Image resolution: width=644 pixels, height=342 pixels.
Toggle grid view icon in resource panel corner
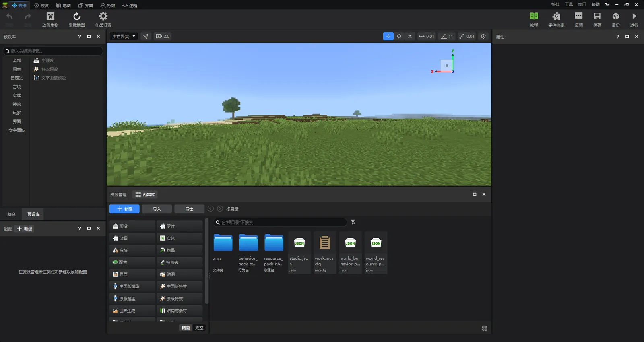[x=485, y=328]
